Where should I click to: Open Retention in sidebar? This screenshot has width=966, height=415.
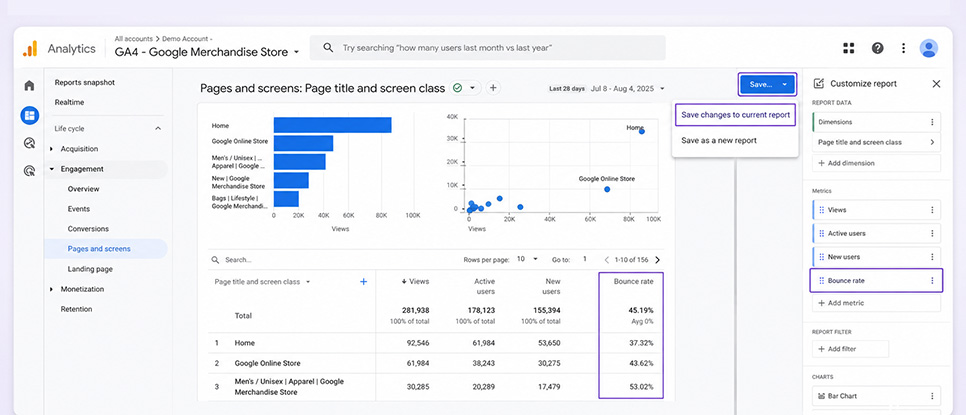click(76, 309)
